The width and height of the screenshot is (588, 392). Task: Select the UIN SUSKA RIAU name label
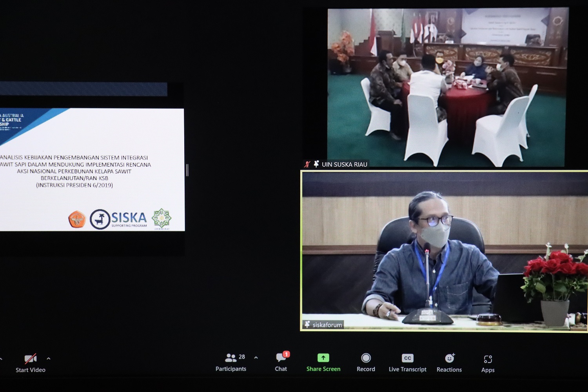pos(344,164)
